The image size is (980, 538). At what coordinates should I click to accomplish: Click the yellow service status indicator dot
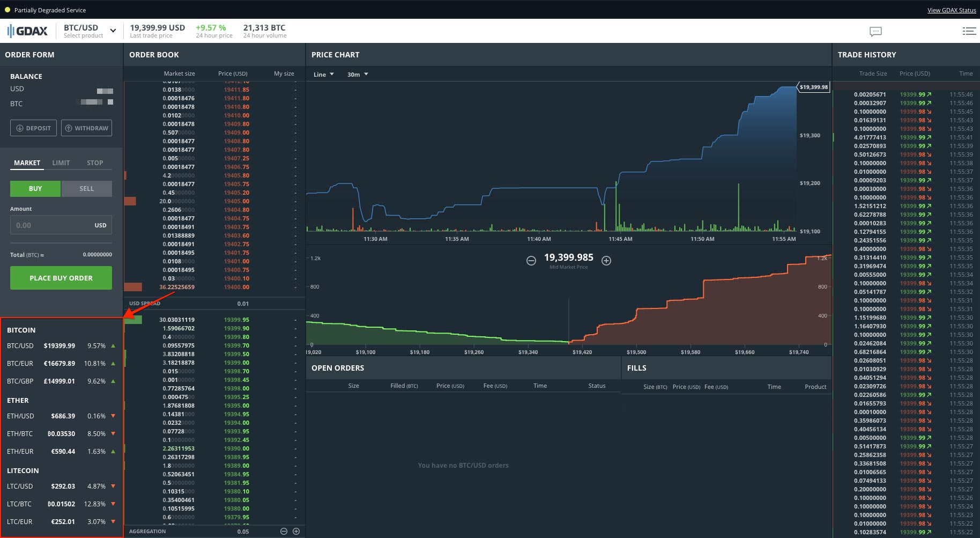(8, 10)
